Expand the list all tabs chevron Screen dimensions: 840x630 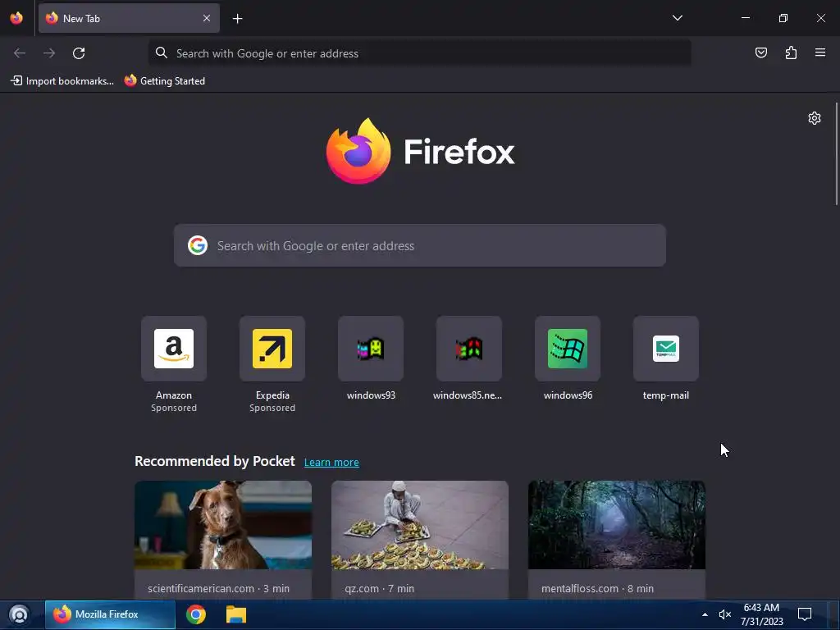(x=677, y=18)
